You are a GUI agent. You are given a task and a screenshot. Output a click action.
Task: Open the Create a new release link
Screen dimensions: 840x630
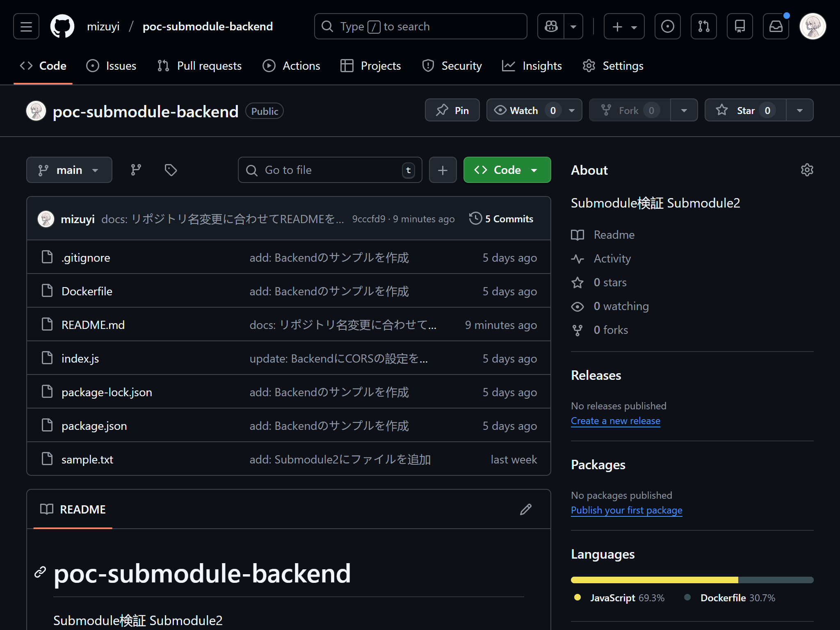coord(615,420)
